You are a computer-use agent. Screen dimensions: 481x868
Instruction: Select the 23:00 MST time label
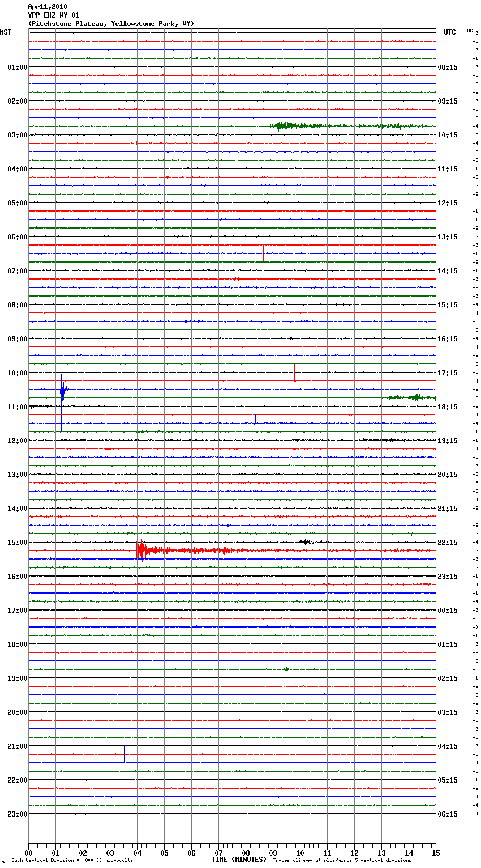18,814
